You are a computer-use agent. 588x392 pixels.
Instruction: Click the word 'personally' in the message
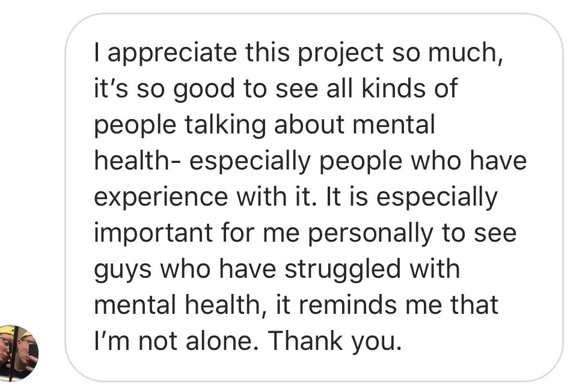click(370, 234)
